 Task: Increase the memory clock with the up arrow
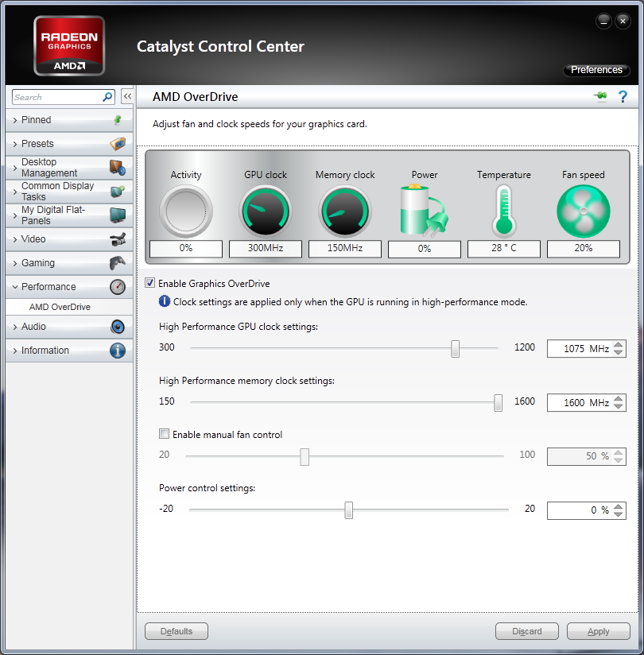tap(619, 398)
